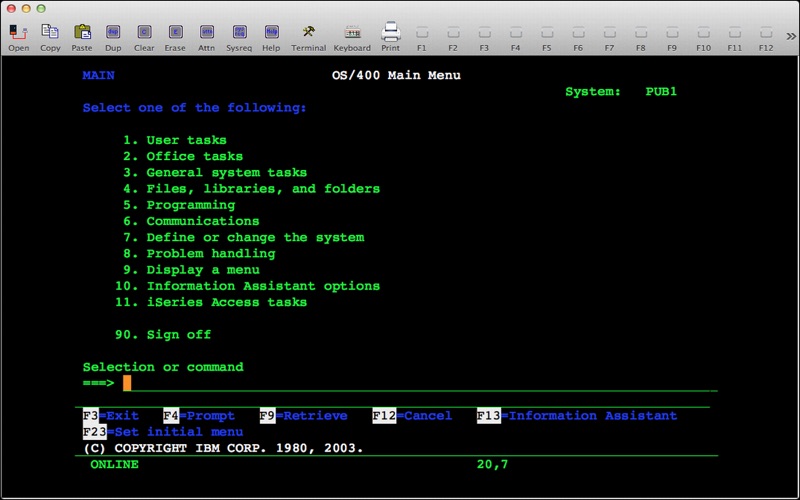Click the ONLINE status indicator
Viewport: 800px width, 500px height.
pyautogui.click(x=114, y=464)
